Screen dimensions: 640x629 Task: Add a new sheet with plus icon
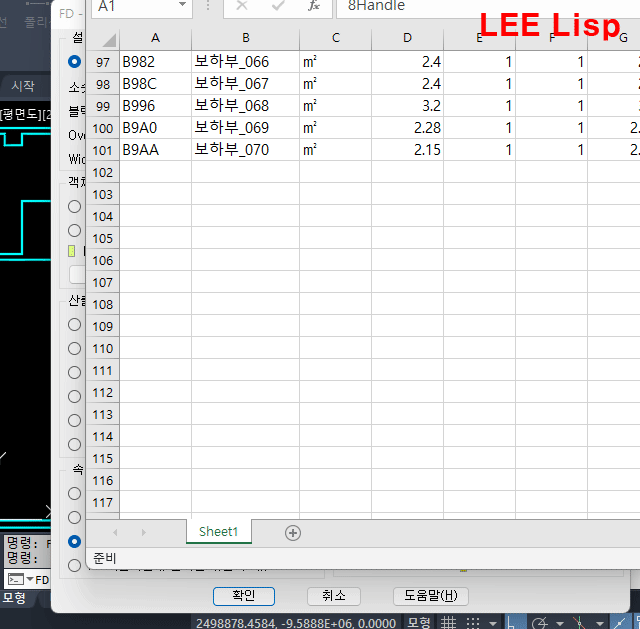293,533
